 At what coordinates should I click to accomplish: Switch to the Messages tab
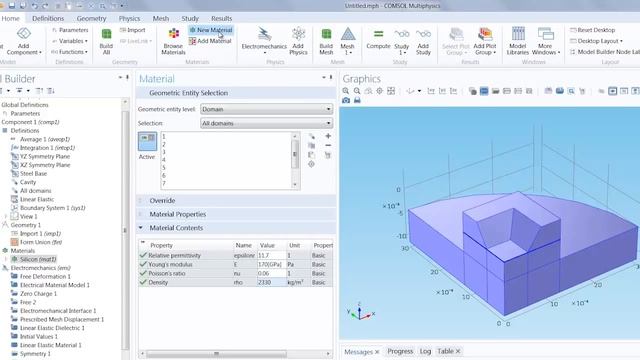tap(358, 351)
